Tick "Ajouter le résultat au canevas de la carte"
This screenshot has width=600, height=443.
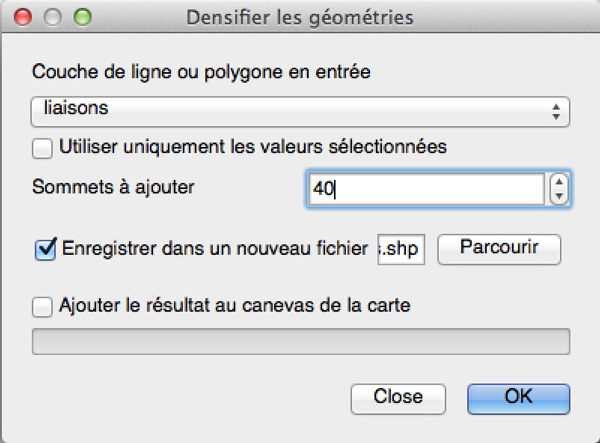point(43,305)
